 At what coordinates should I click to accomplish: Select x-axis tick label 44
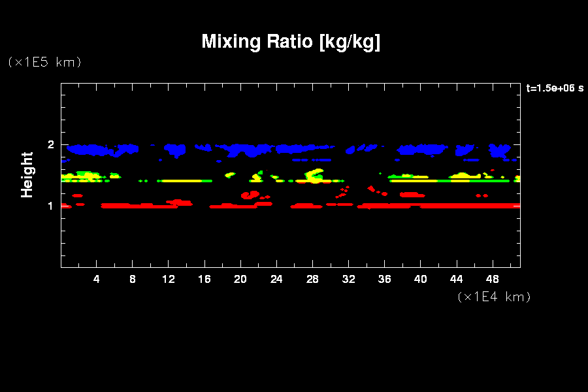tap(456, 279)
